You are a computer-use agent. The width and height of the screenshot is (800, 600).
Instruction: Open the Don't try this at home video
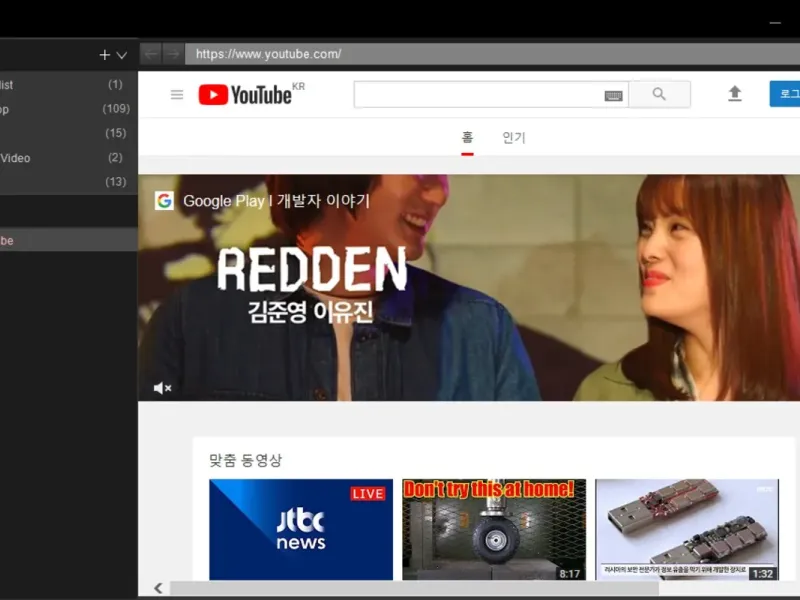(494, 529)
